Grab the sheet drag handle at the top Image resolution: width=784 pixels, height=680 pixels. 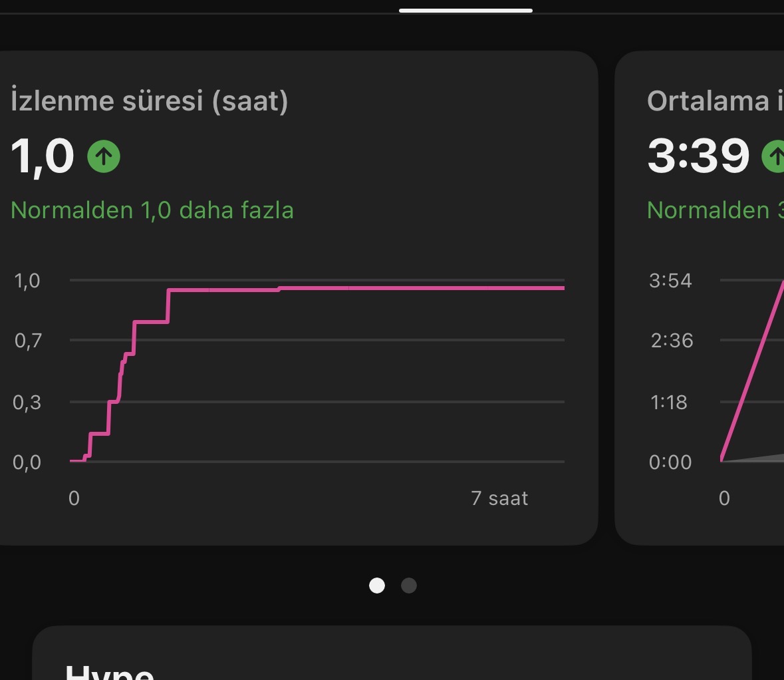(x=465, y=11)
